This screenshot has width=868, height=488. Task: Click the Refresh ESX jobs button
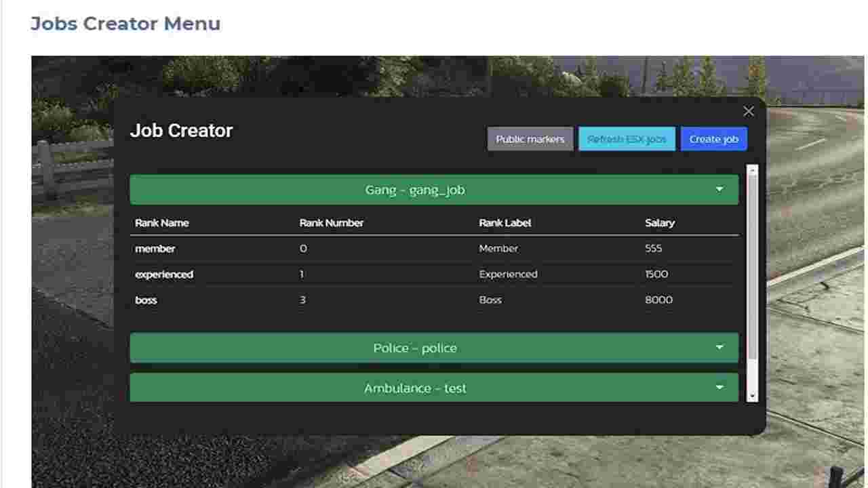pyautogui.click(x=627, y=139)
